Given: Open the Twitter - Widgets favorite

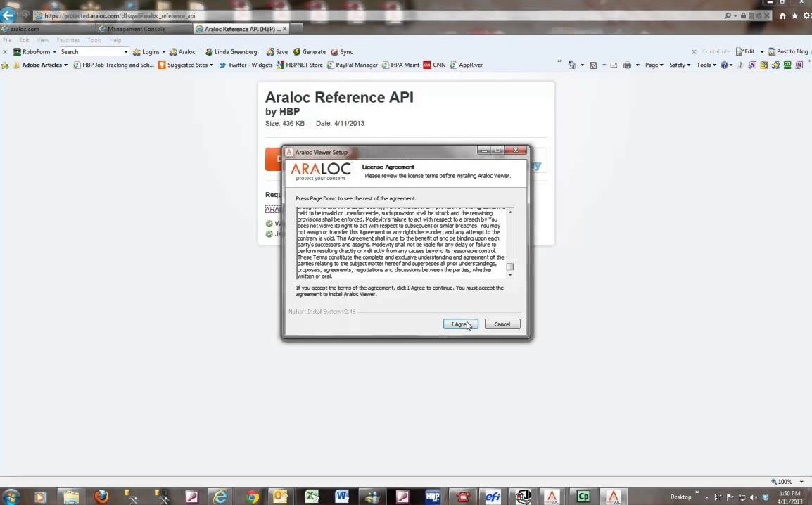Looking at the screenshot, I should coord(246,65).
